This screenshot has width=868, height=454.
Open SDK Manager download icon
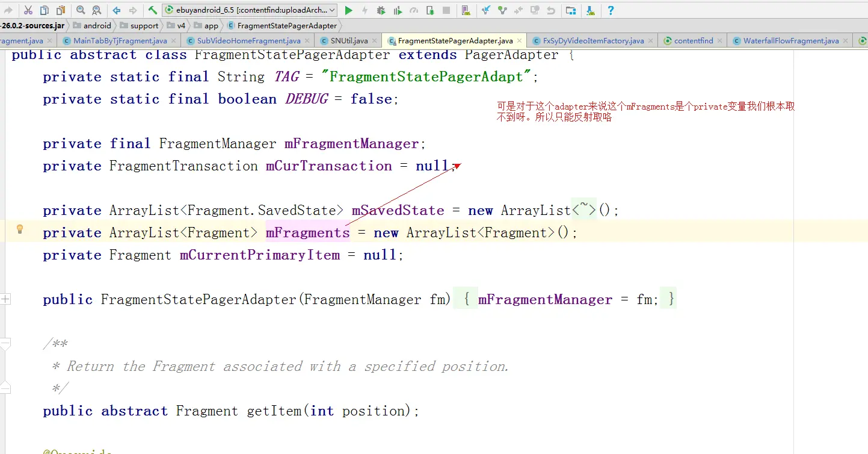[x=591, y=10]
